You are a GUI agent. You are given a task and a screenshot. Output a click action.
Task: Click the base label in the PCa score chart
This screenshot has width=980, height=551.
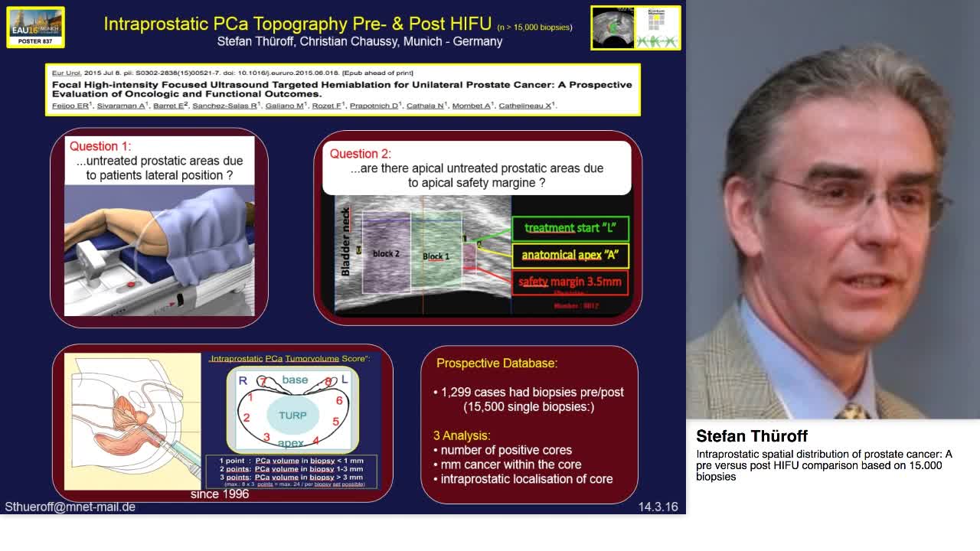point(293,379)
